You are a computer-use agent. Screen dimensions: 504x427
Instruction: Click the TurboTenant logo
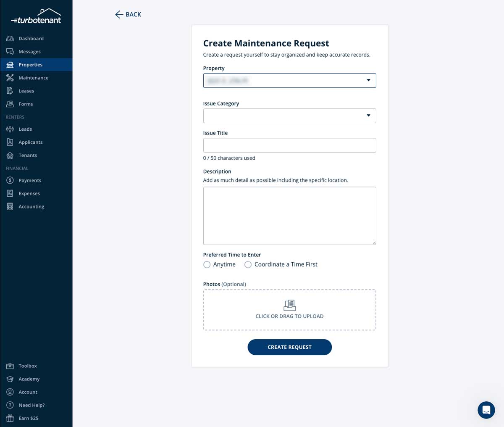tap(37, 16)
